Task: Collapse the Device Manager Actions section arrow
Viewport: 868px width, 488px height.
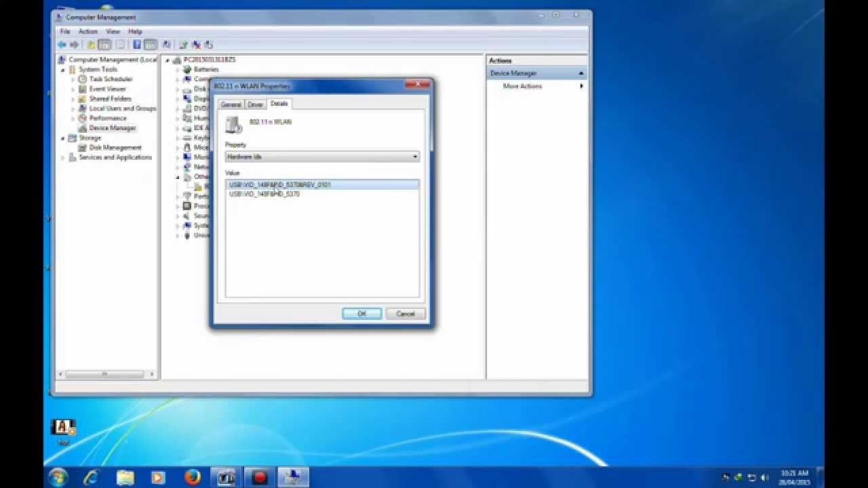Action: pos(580,73)
